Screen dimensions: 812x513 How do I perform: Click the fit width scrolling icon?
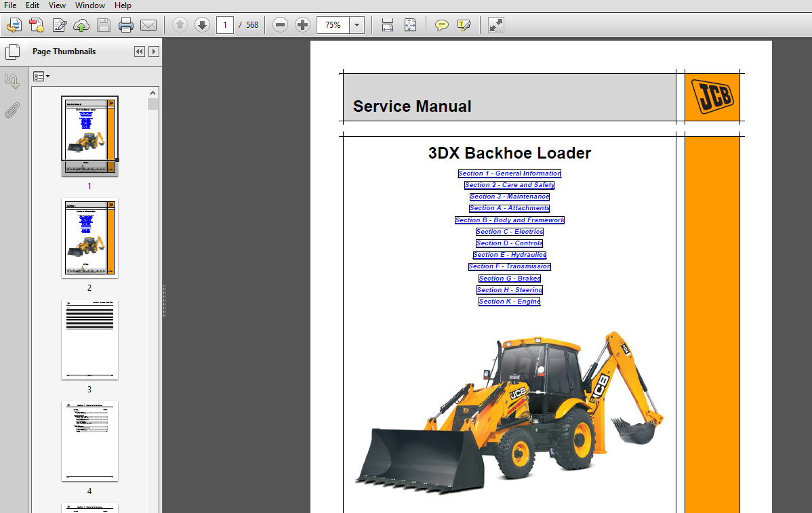[387, 25]
